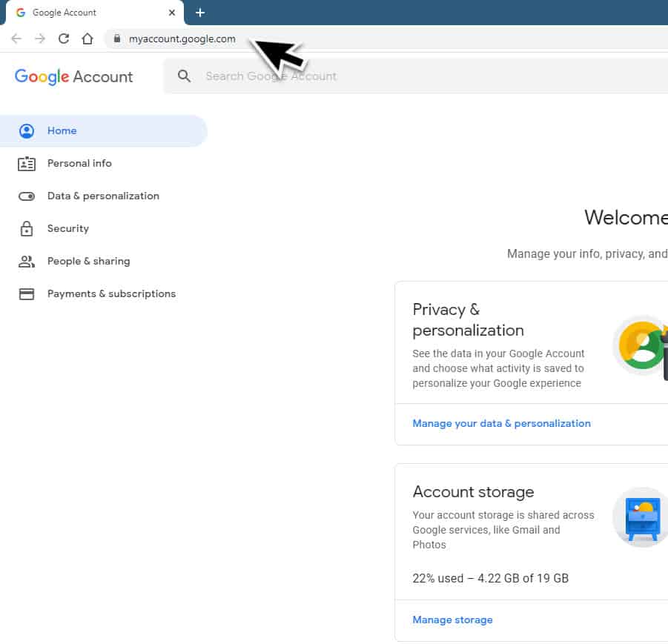
Task: Open the Security section
Action: pyautogui.click(x=68, y=229)
